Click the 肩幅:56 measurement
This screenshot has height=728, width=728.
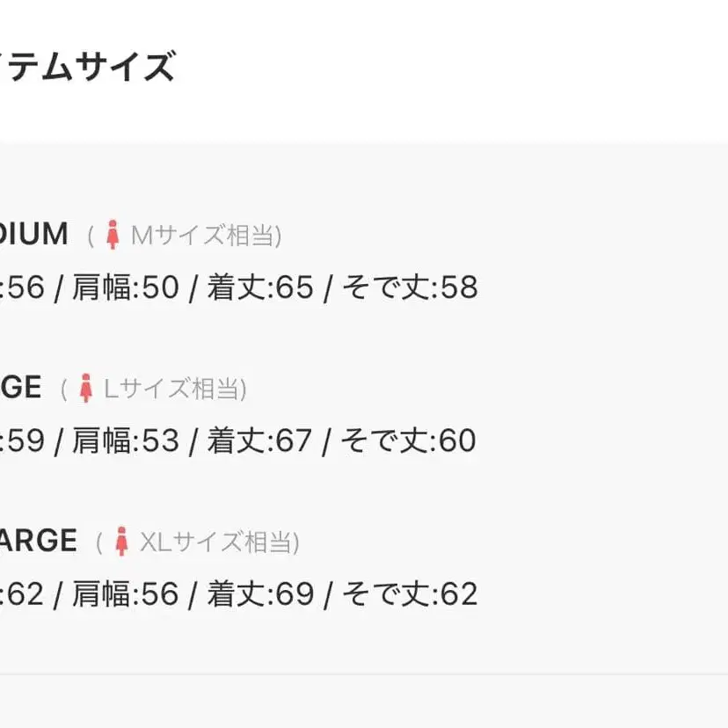click(x=125, y=594)
